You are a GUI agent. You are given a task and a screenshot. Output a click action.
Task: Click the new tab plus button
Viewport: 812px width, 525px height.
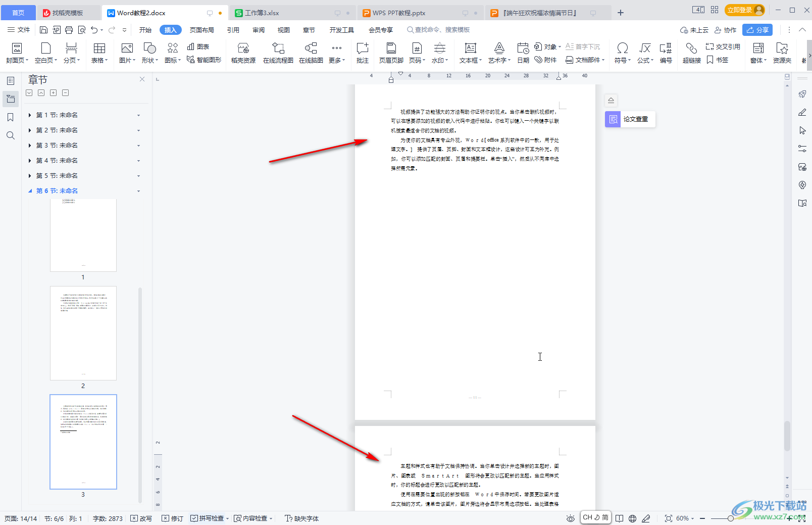621,13
